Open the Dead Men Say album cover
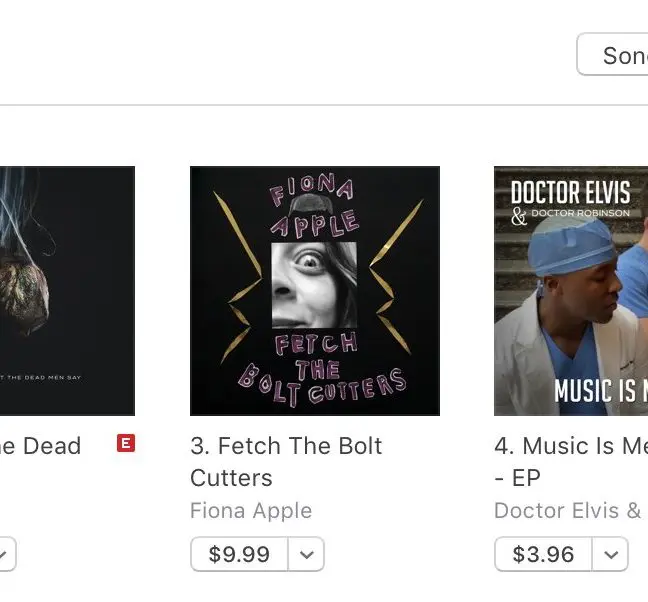The height and width of the screenshot is (602, 648). coord(66,290)
